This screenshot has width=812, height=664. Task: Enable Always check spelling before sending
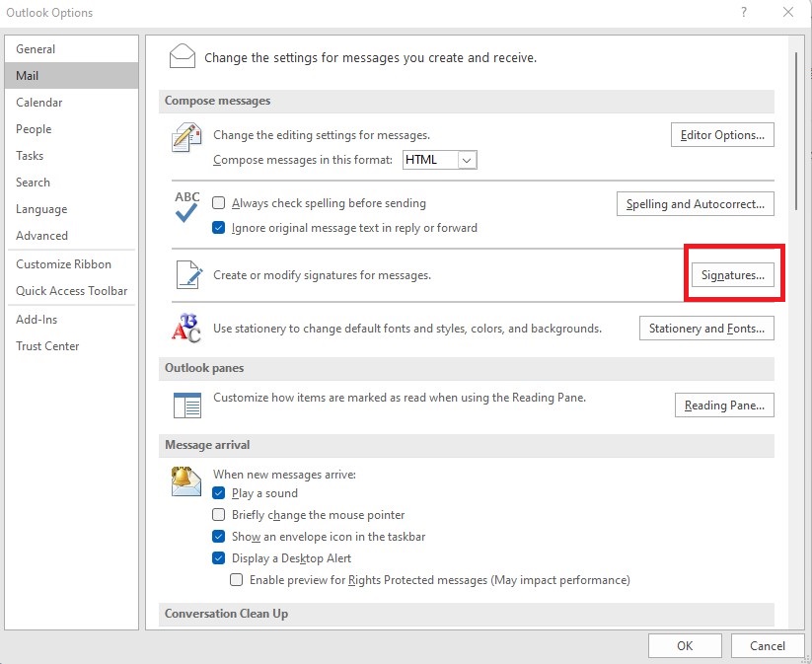click(x=219, y=203)
